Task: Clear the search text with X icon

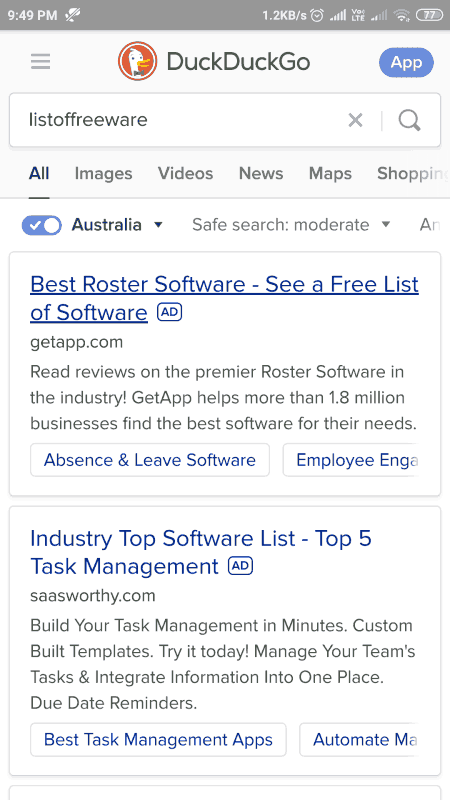Action: 355,120
